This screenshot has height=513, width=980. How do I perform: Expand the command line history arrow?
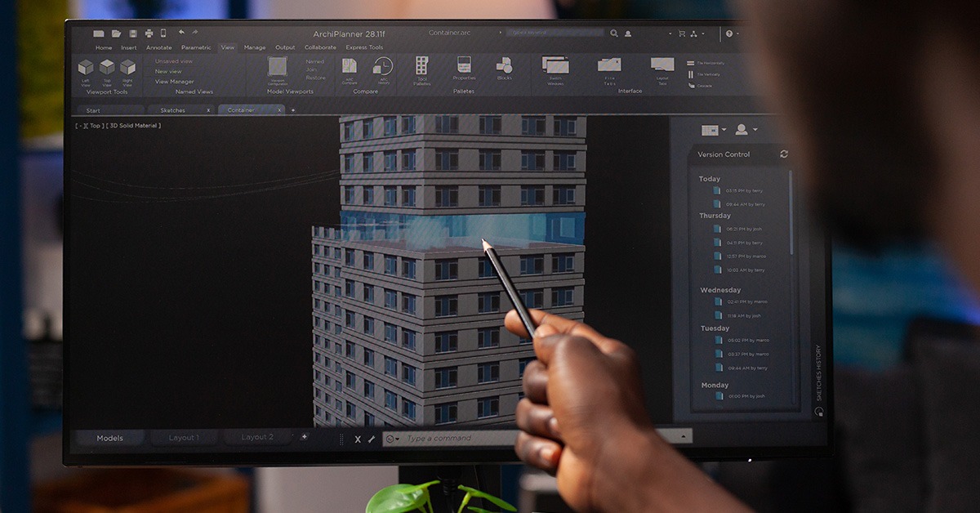click(x=683, y=437)
